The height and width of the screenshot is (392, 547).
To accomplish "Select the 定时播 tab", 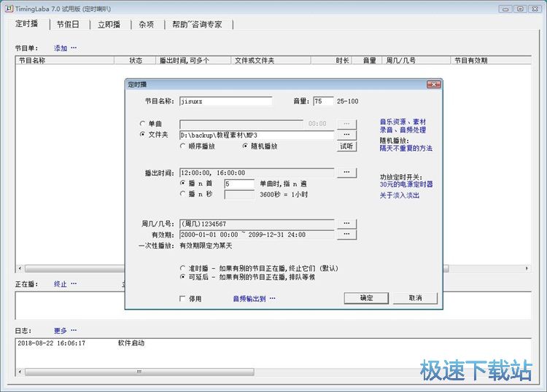I will [x=26, y=24].
